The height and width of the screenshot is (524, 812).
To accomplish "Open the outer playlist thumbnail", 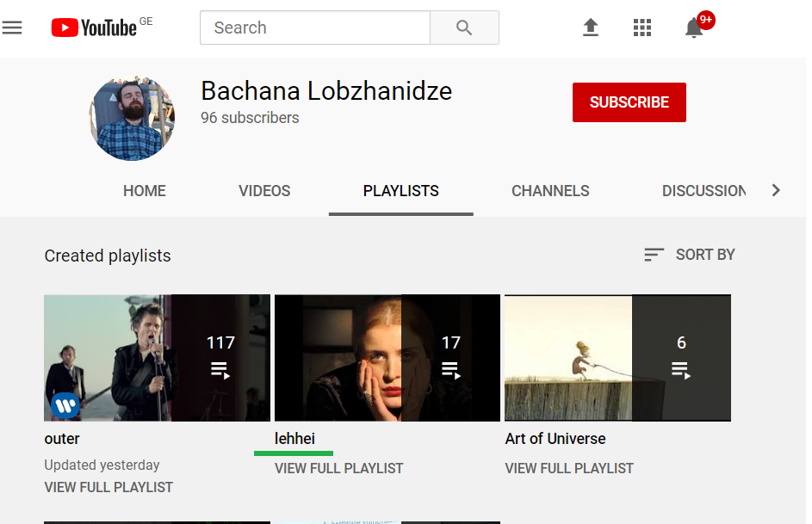I will coord(157,358).
